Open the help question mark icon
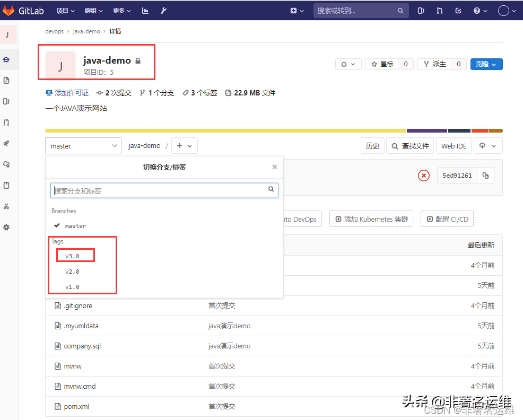The image size is (523, 420). (476, 10)
